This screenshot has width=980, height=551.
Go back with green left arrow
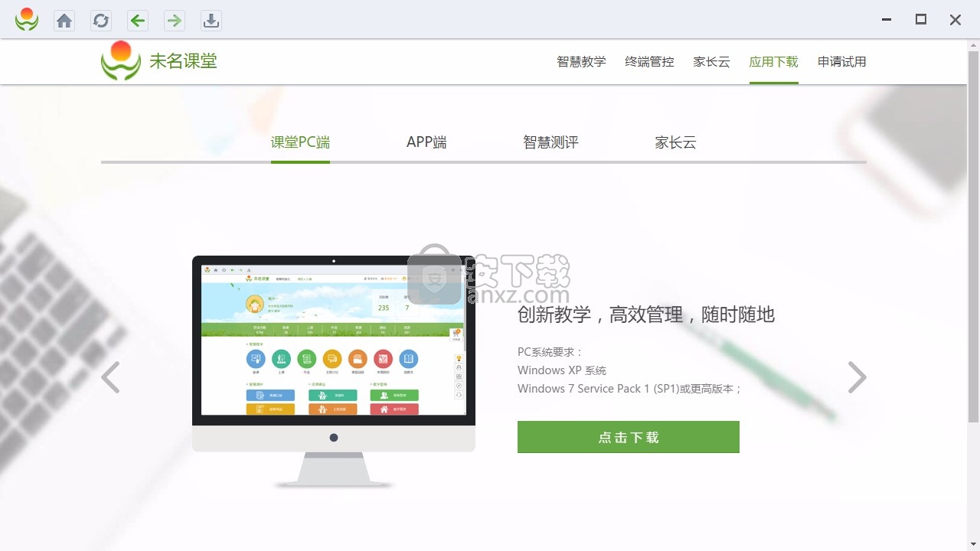click(138, 21)
